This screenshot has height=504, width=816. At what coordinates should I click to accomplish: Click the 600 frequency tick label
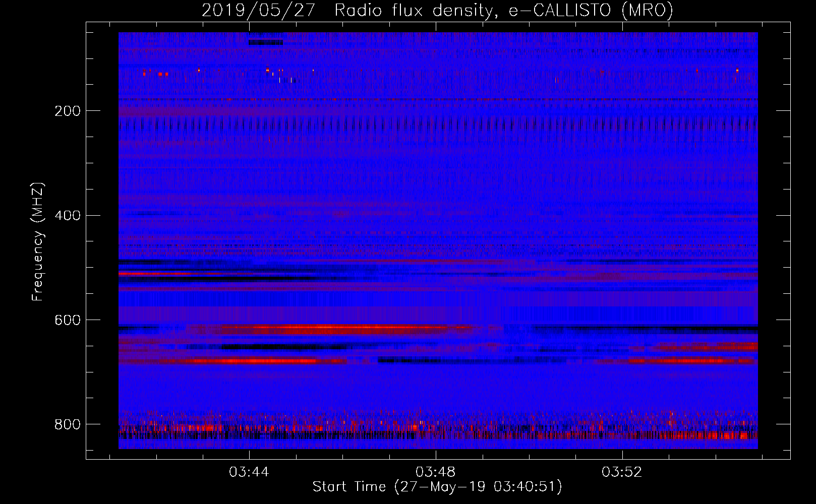tap(67, 321)
